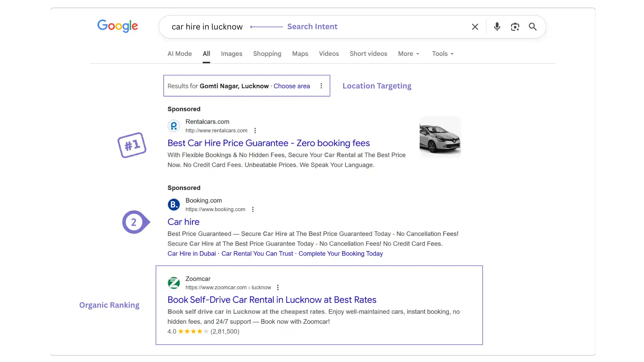
Task: Open the three-dot menu next to Choose area
Action: (321, 86)
